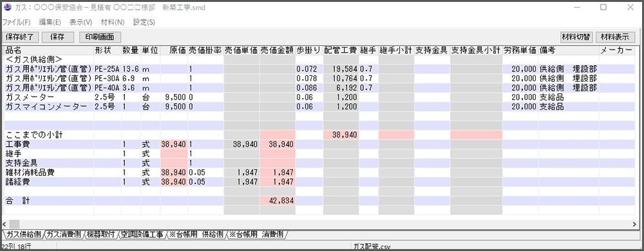The width and height of the screenshot is (644, 251).
Task: Open the 編集(E) menu
Action: pos(50,22)
